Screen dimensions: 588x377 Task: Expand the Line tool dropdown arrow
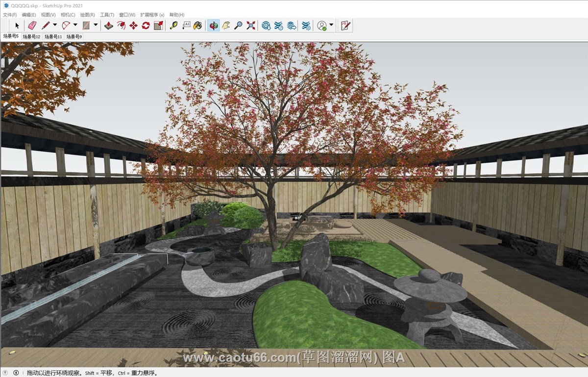(55, 25)
